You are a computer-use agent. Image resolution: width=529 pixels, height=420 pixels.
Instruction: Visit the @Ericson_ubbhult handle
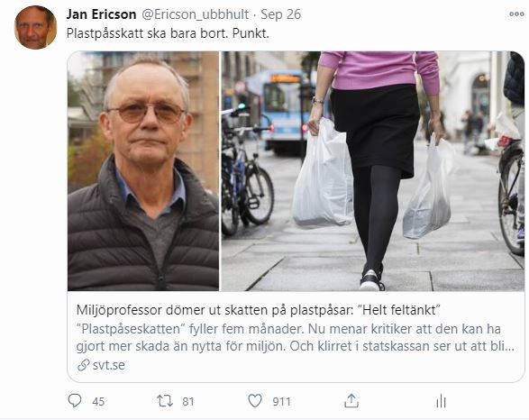point(195,14)
